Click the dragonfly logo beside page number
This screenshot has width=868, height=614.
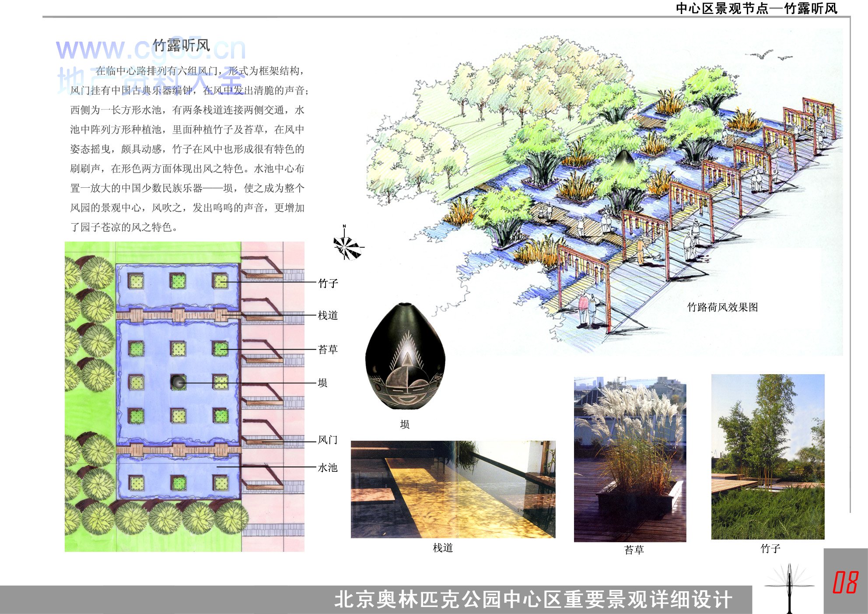(789, 586)
